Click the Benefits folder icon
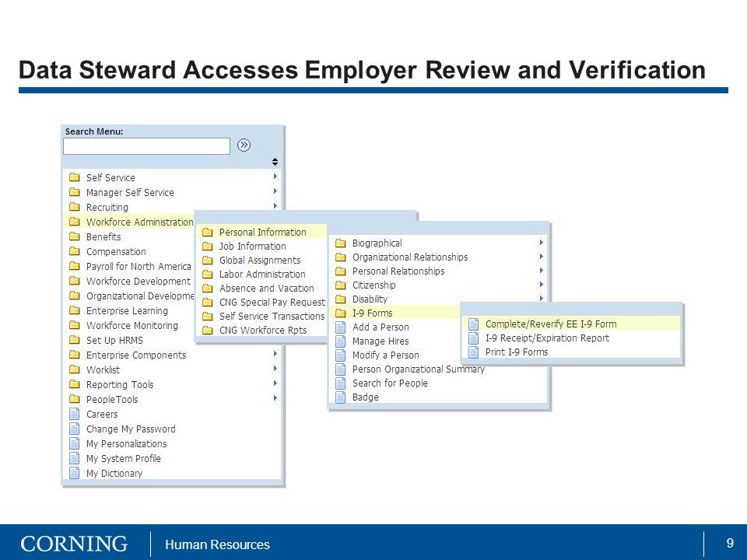 75,236
